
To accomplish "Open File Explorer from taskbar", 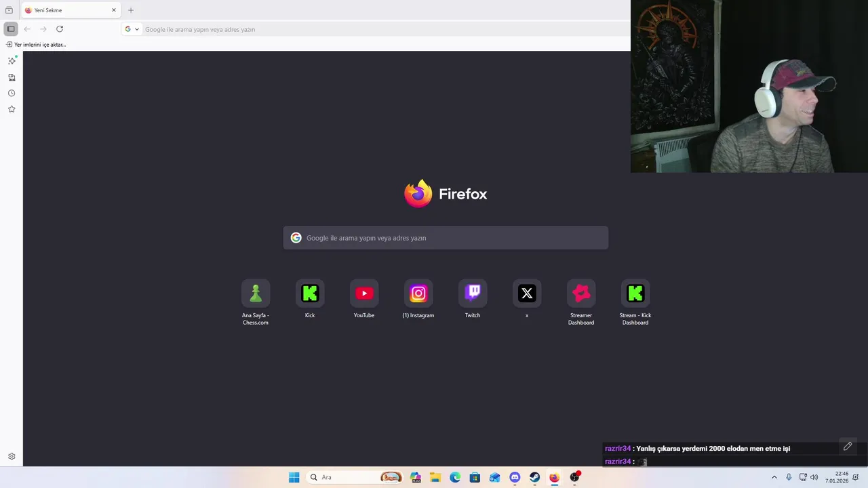I will tap(435, 477).
